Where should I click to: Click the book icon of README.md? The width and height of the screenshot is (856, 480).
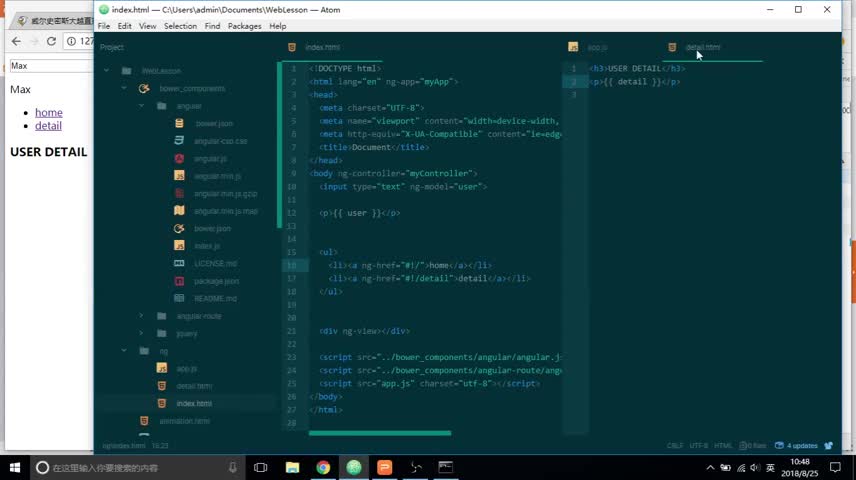pyautogui.click(x=179, y=298)
